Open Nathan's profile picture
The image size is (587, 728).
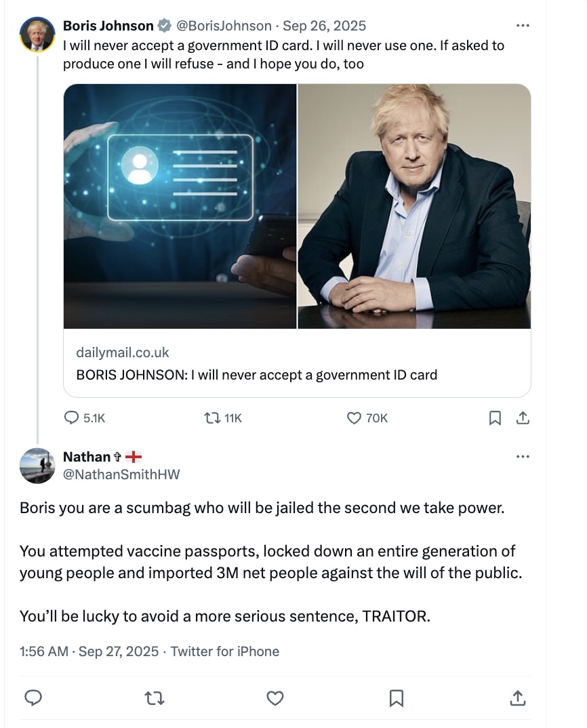(x=37, y=466)
